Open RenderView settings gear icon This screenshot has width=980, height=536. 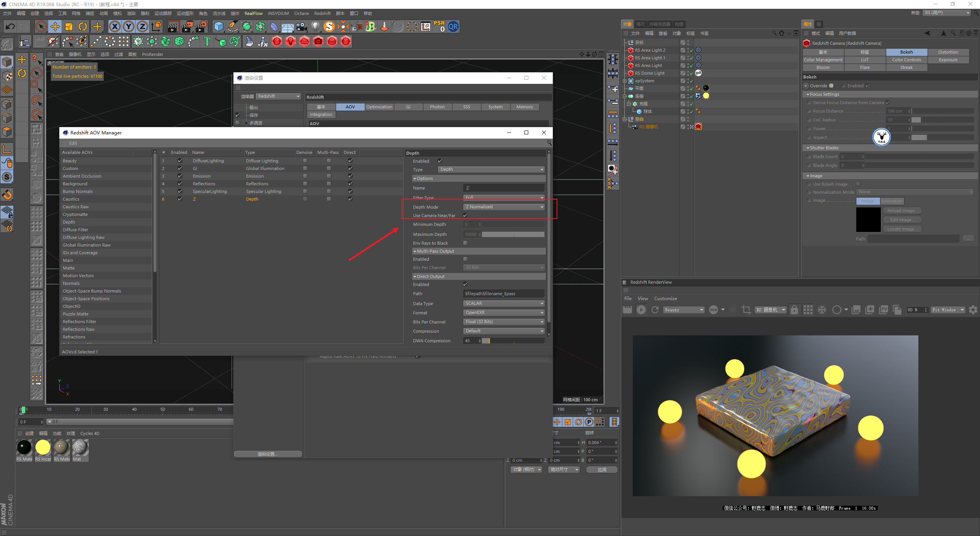click(x=973, y=310)
